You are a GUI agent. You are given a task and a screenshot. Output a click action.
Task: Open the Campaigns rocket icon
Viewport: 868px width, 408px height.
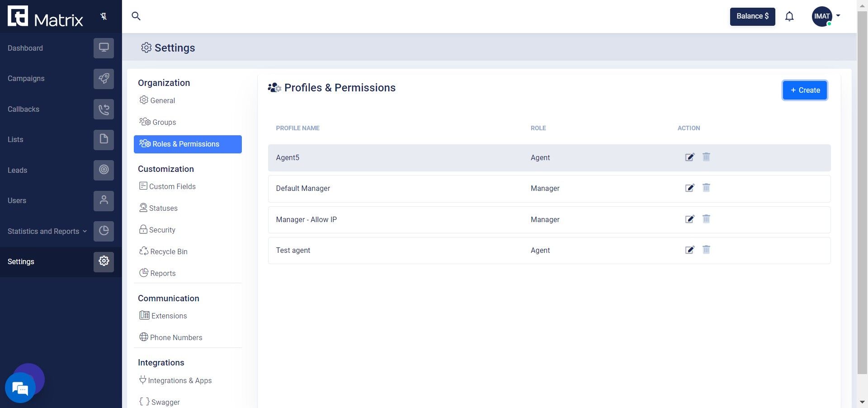[x=104, y=78]
